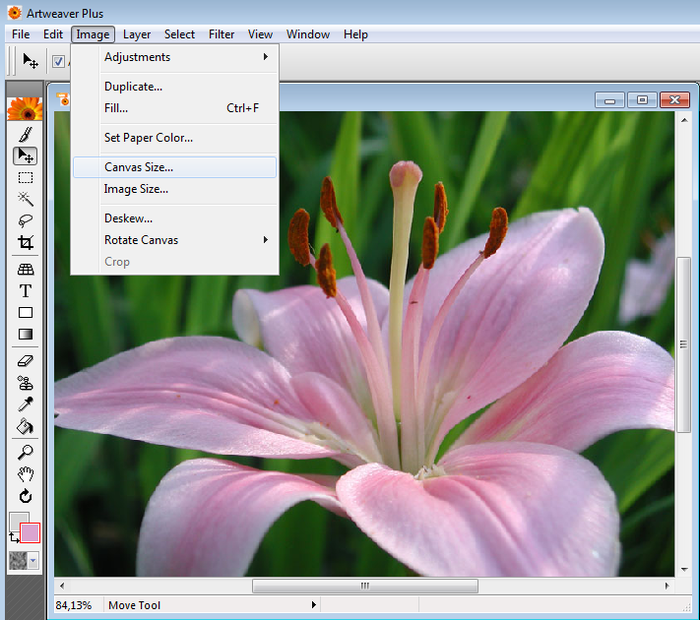Select the Brush tool

[25, 134]
